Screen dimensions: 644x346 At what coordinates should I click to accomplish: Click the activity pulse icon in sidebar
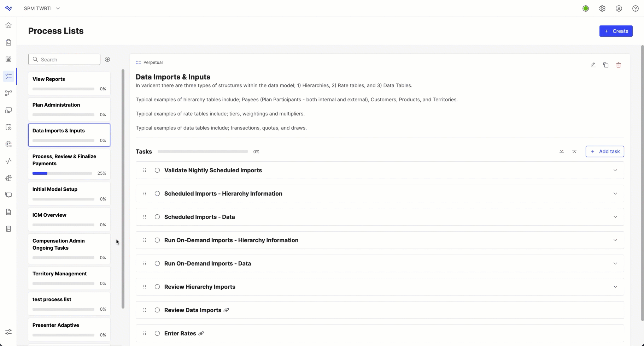(x=8, y=161)
